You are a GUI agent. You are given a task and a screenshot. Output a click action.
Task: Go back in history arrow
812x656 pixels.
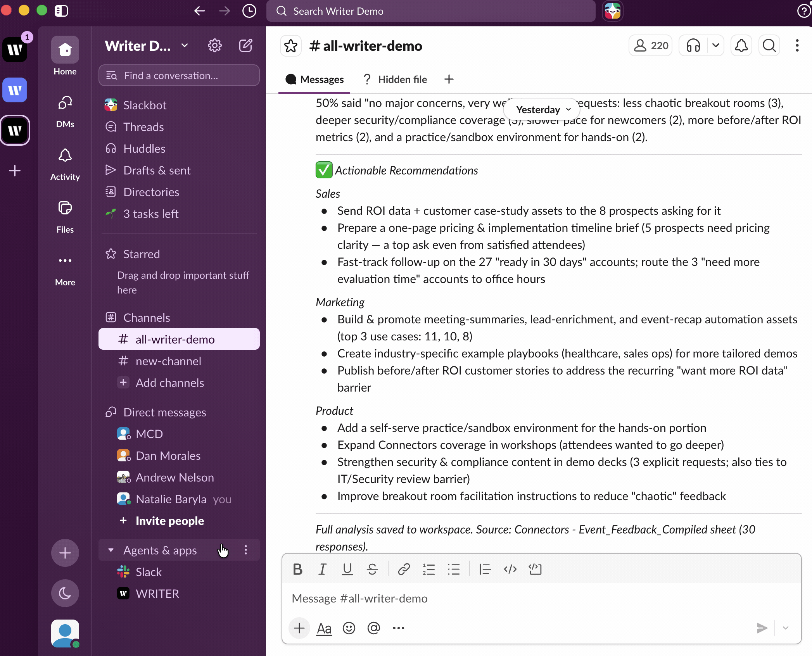click(x=199, y=11)
